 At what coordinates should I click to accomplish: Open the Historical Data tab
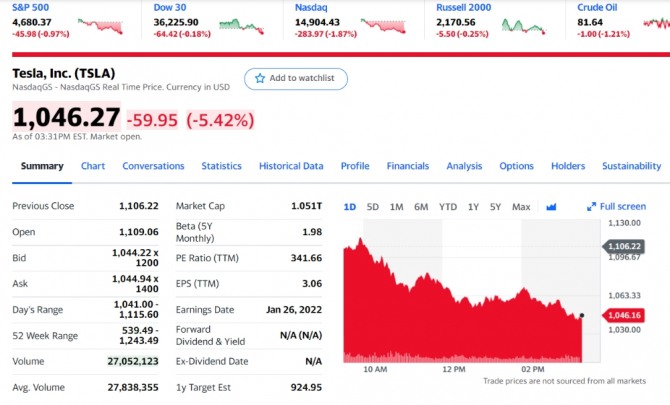click(291, 166)
